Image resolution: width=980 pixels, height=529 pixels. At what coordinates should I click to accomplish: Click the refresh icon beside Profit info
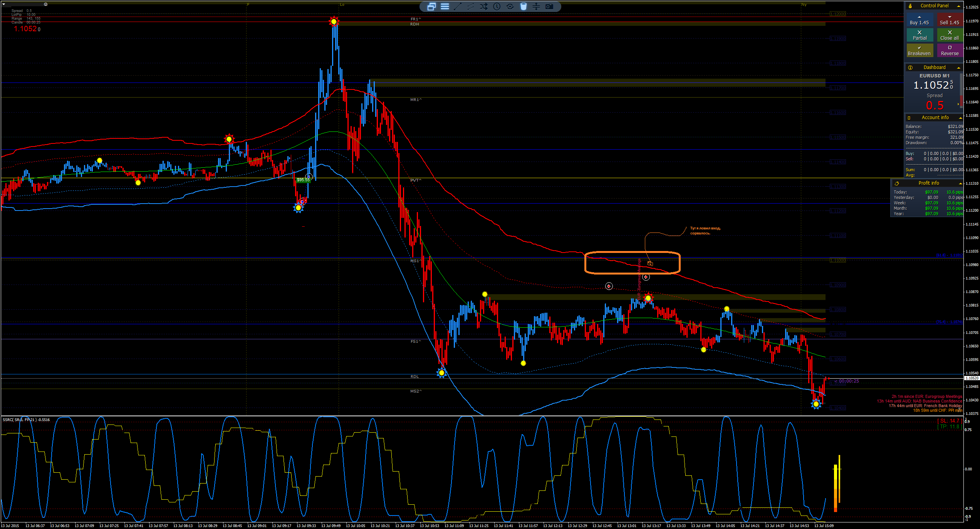point(897,183)
